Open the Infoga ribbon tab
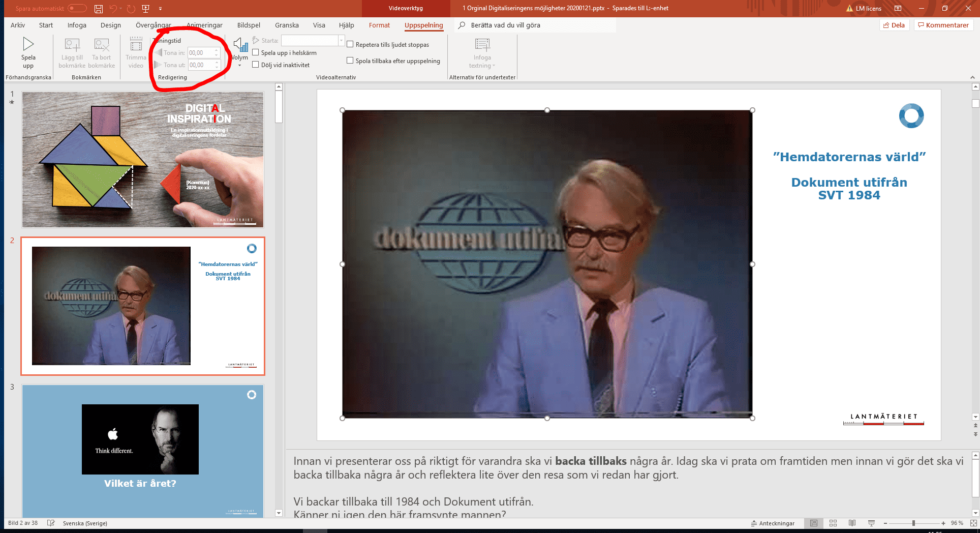The height and width of the screenshot is (533, 980). tap(77, 25)
